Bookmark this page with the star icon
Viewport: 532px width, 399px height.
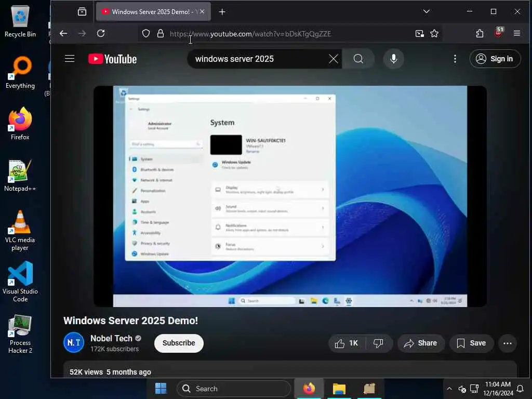point(434,33)
